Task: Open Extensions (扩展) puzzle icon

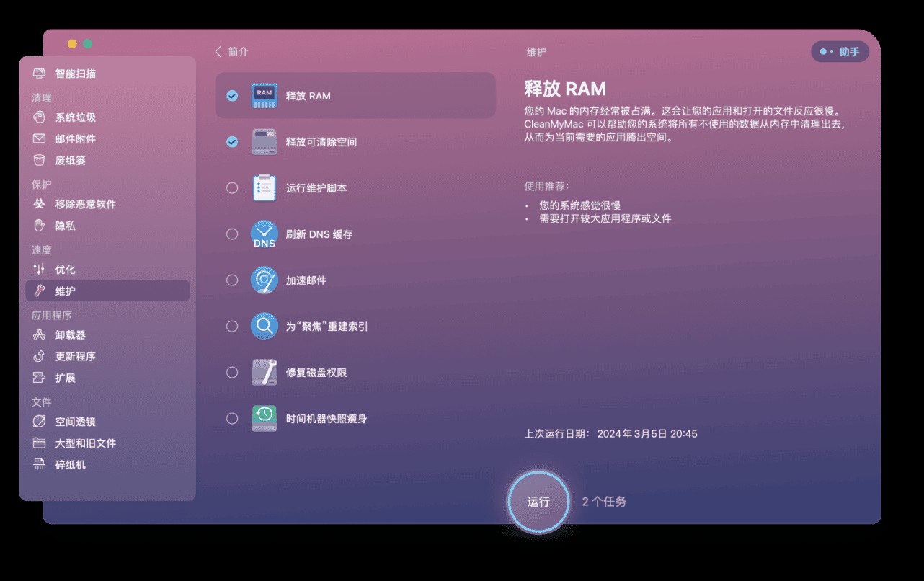Action: point(40,378)
